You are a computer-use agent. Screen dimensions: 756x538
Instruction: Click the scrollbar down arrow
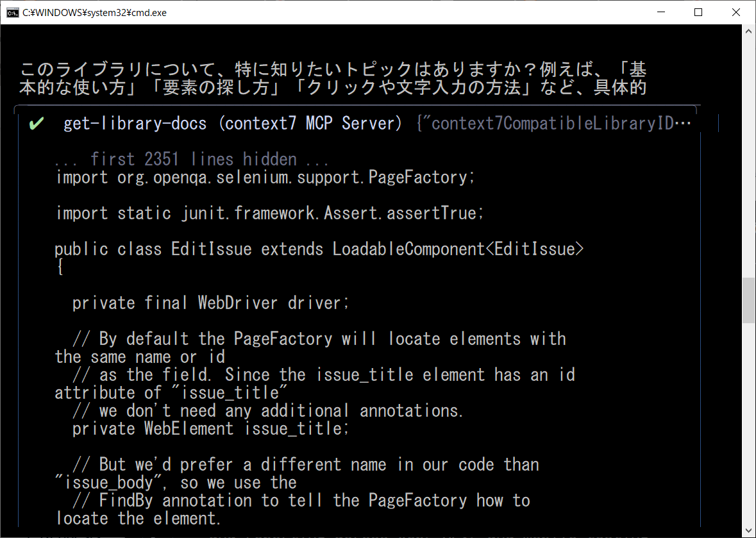(749, 531)
